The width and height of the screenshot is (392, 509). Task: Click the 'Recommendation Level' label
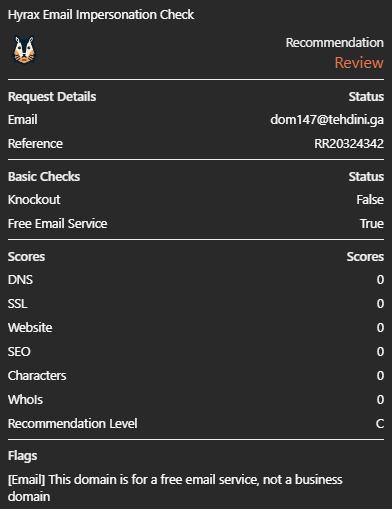(x=73, y=424)
